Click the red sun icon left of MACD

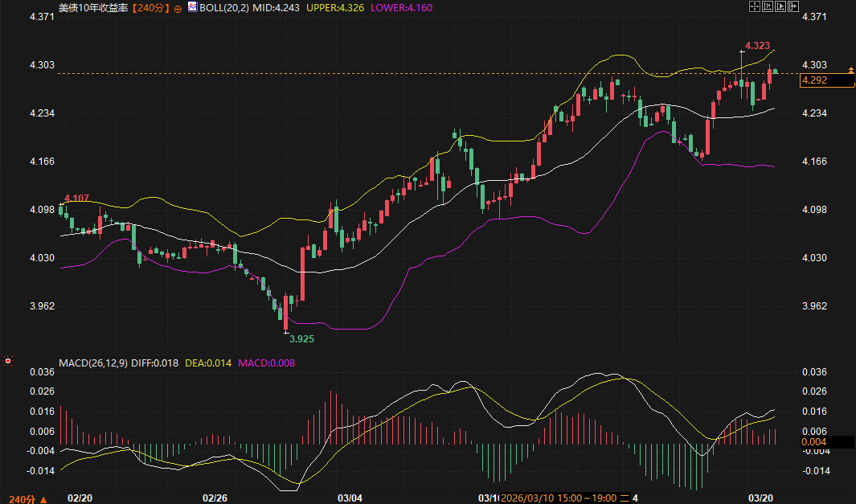coord(8,362)
